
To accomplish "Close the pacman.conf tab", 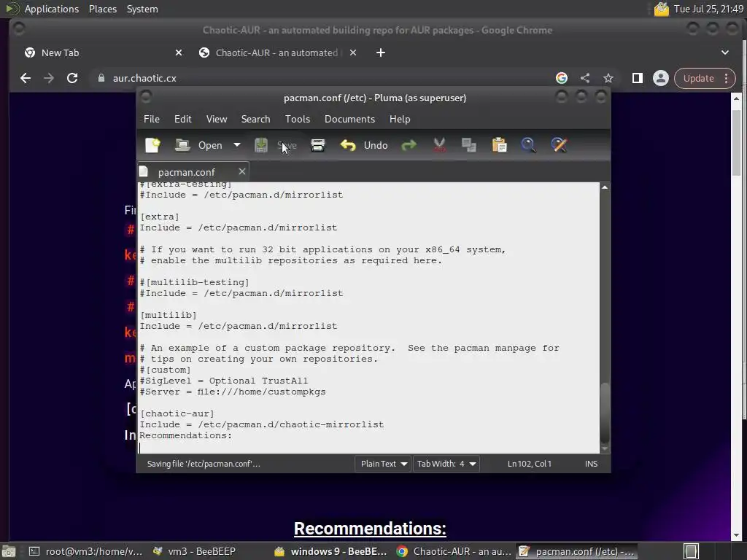I will click(x=242, y=171).
